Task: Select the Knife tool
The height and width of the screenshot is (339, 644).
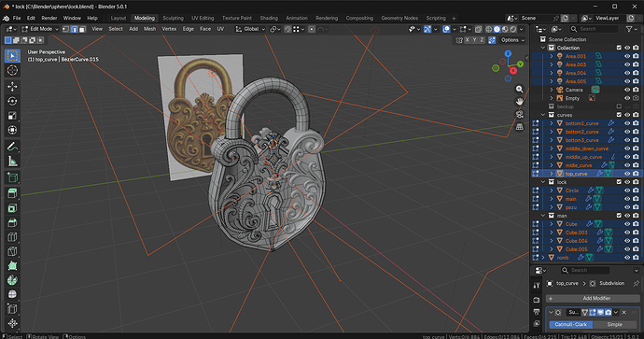Action: click(x=12, y=251)
